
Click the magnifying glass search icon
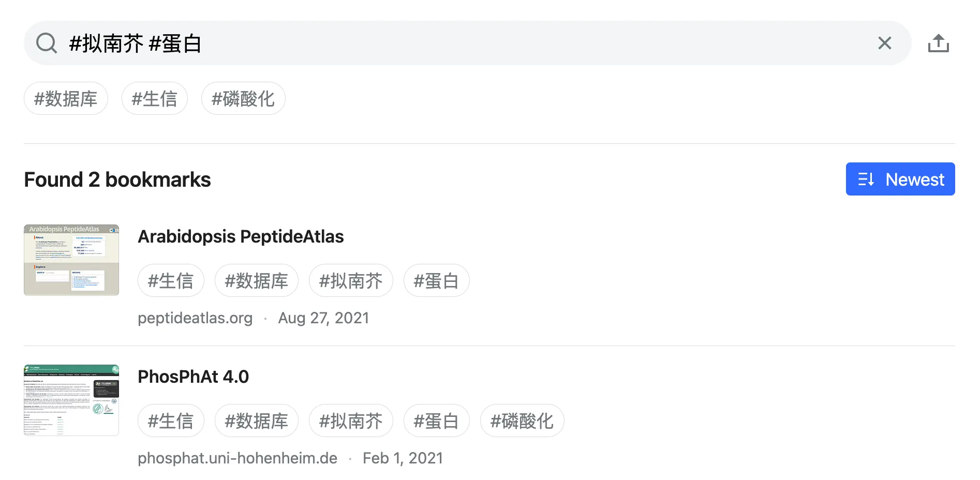tap(46, 43)
